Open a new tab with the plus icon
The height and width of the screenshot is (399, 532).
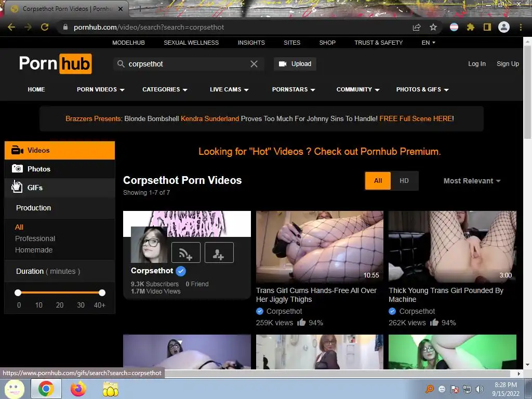coord(140,9)
